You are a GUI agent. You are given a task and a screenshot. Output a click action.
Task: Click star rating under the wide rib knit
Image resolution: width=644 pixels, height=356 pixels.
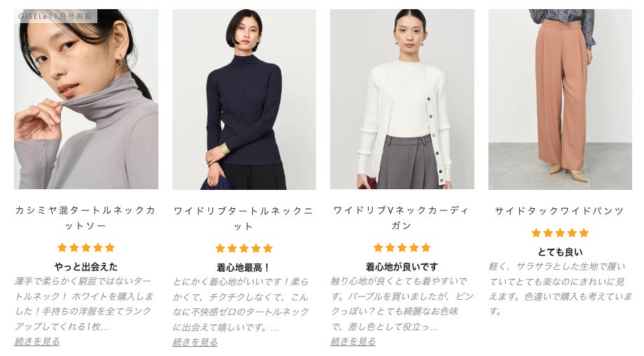[244, 248]
